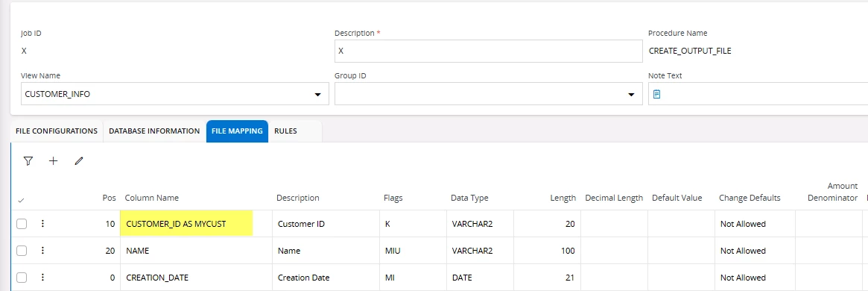Open the CUSTOMER_INFO combo box
This screenshot has height=291, width=868.
(175, 94)
